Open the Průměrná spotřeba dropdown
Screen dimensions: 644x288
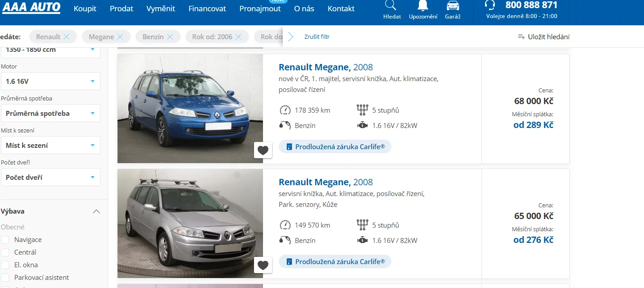coord(50,113)
